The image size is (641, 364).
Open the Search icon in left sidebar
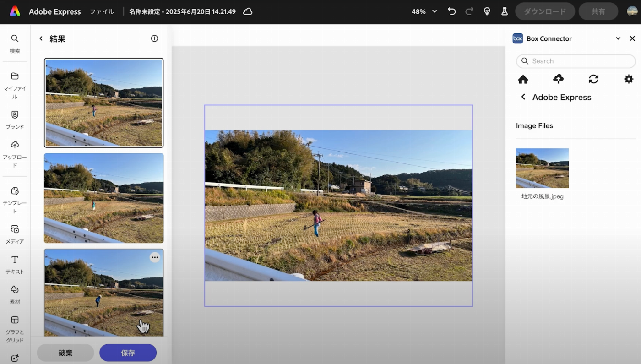tap(15, 39)
